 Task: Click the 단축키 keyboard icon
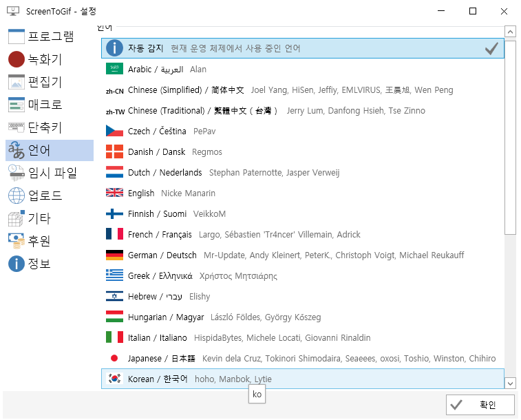click(x=17, y=127)
